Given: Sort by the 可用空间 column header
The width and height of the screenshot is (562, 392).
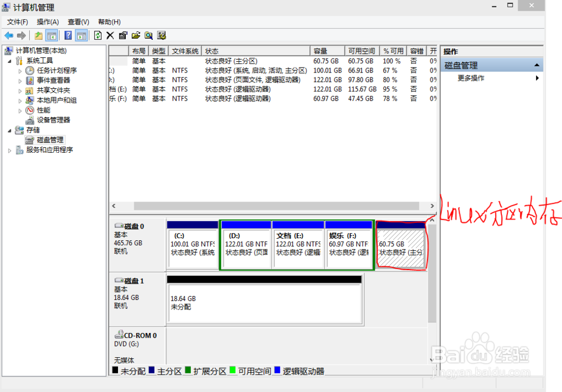Looking at the screenshot, I should (362, 51).
